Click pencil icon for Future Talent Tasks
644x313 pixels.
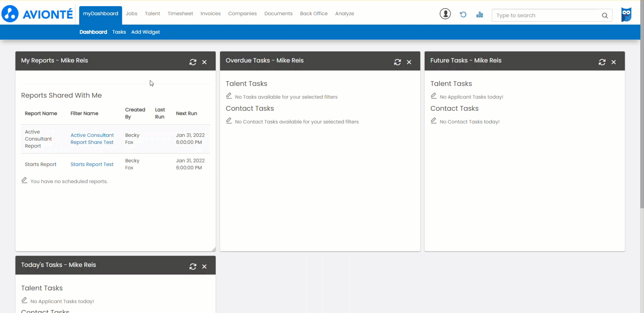coord(434,96)
